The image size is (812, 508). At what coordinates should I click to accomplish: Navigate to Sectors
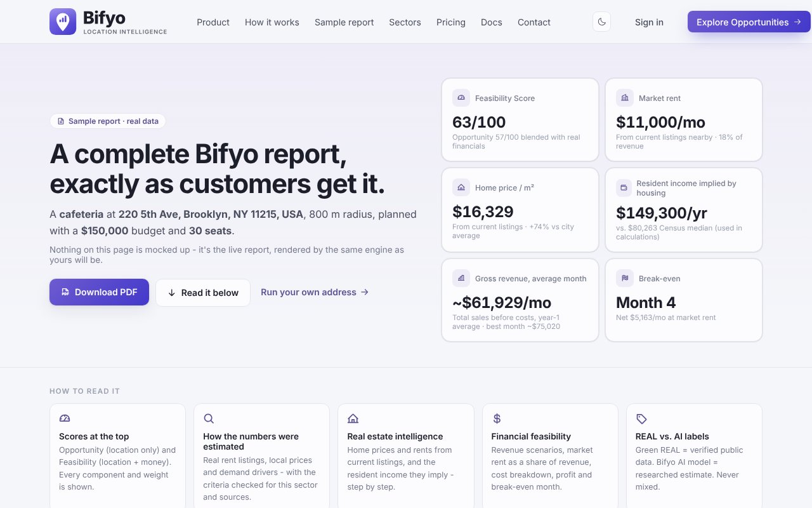tap(405, 22)
